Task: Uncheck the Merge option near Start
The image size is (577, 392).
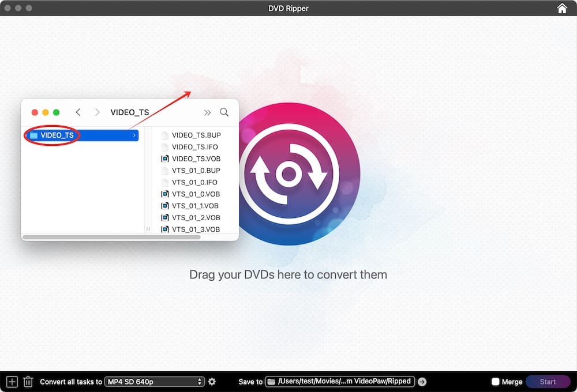Action: pyautogui.click(x=495, y=381)
